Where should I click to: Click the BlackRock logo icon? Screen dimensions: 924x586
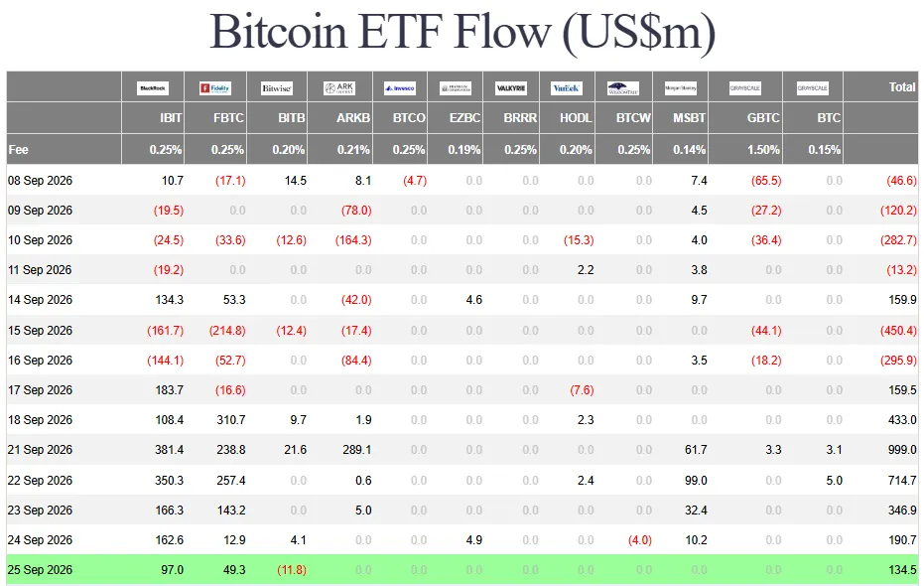click(x=153, y=88)
